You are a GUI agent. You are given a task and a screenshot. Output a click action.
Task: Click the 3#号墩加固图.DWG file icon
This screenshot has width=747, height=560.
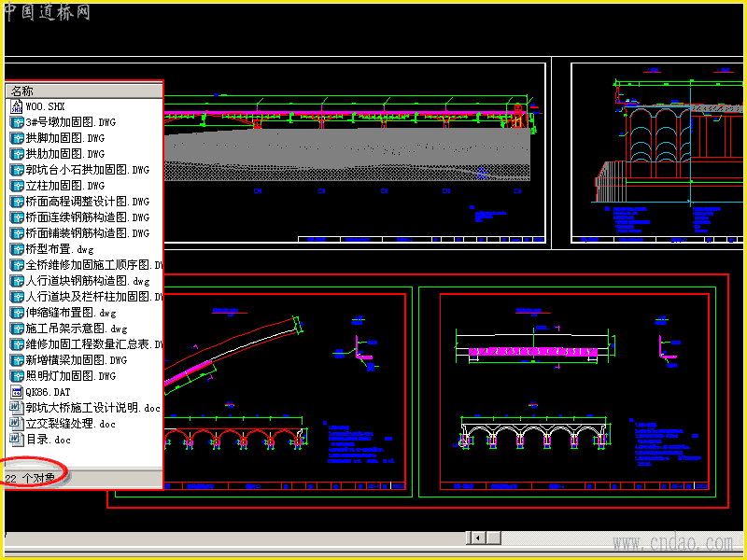tap(17, 122)
